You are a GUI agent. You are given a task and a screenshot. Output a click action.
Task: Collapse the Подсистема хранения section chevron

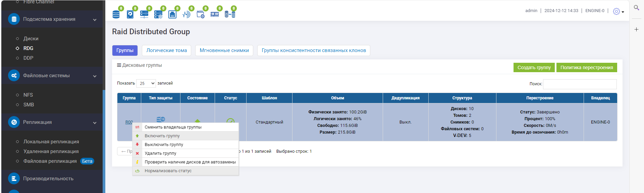coord(95,20)
